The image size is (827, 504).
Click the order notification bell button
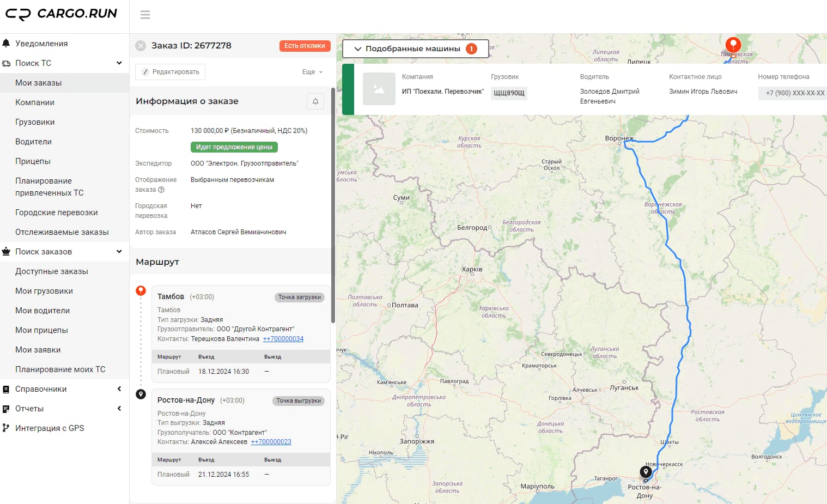(315, 101)
